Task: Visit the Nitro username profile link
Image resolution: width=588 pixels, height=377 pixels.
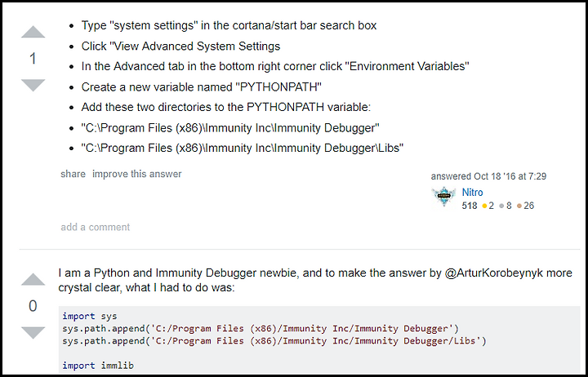Action: click(472, 193)
